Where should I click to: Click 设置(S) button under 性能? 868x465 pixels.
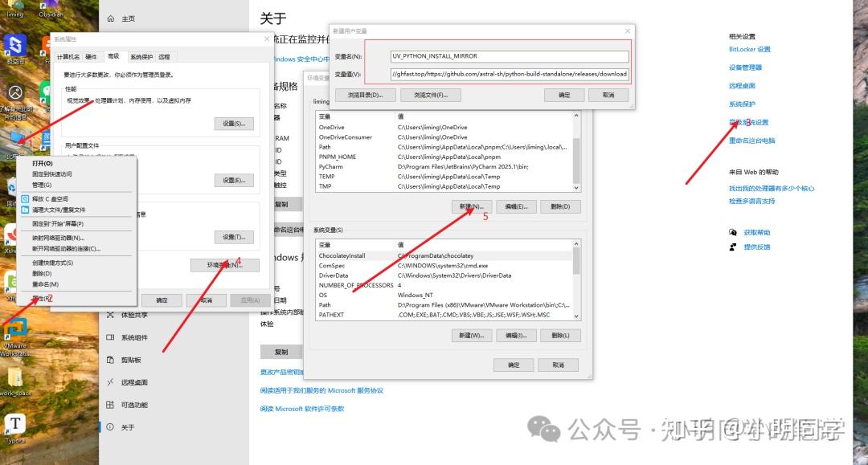234,124
